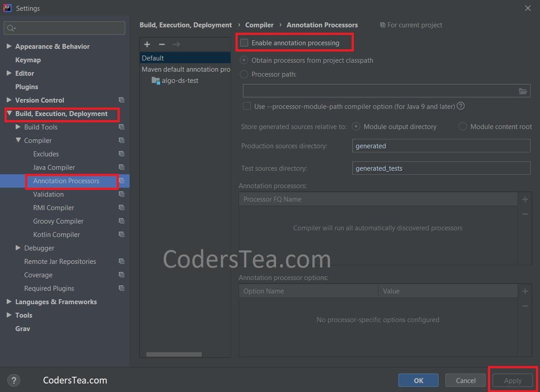Click the arrow icon to move modules to profile
This screenshot has width=540, height=392.
coord(176,44)
